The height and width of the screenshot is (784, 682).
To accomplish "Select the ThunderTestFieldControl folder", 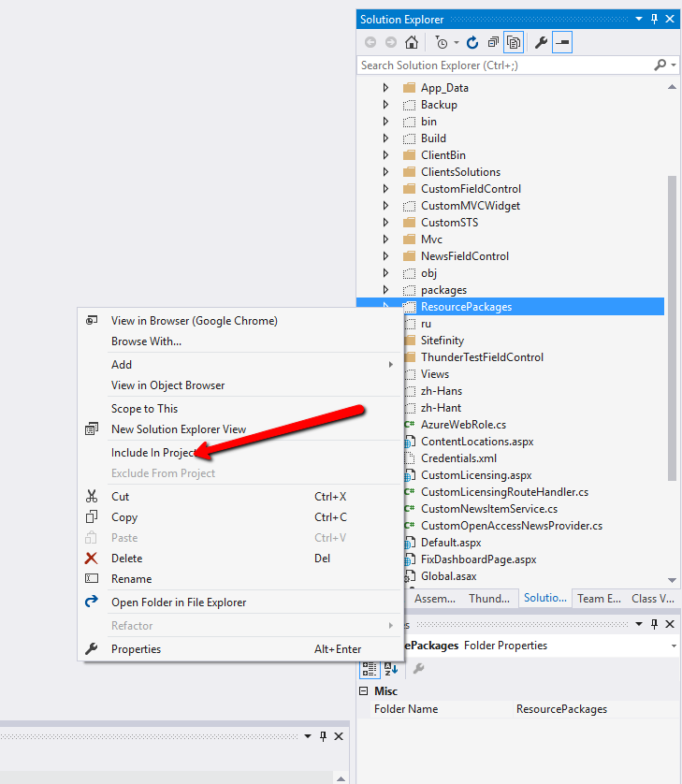I will click(482, 357).
